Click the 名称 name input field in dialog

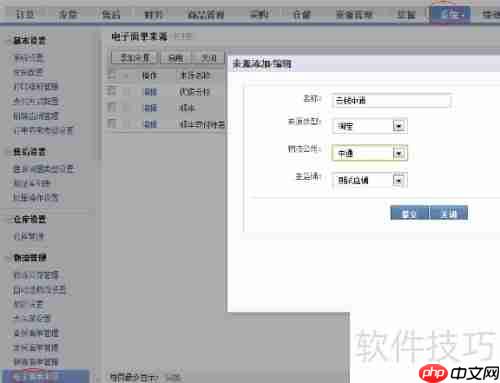(x=391, y=100)
